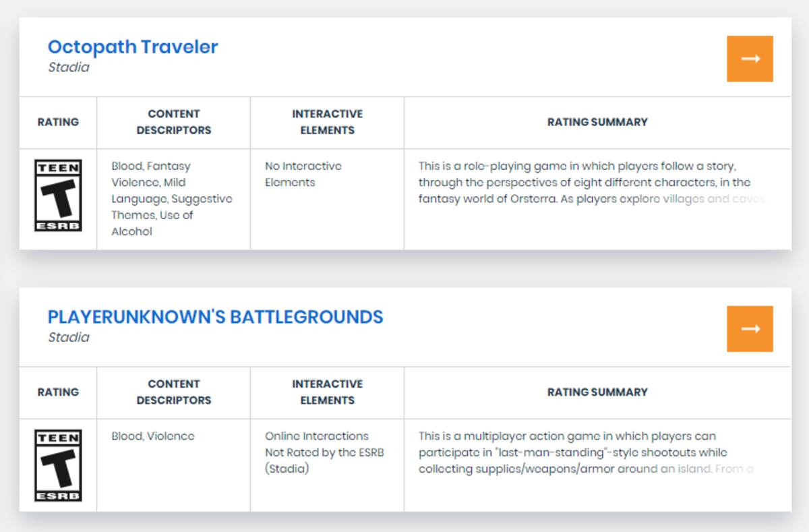This screenshot has height=532, width=809.
Task: Click the last-man-standing rating summary text
Action: point(586,452)
